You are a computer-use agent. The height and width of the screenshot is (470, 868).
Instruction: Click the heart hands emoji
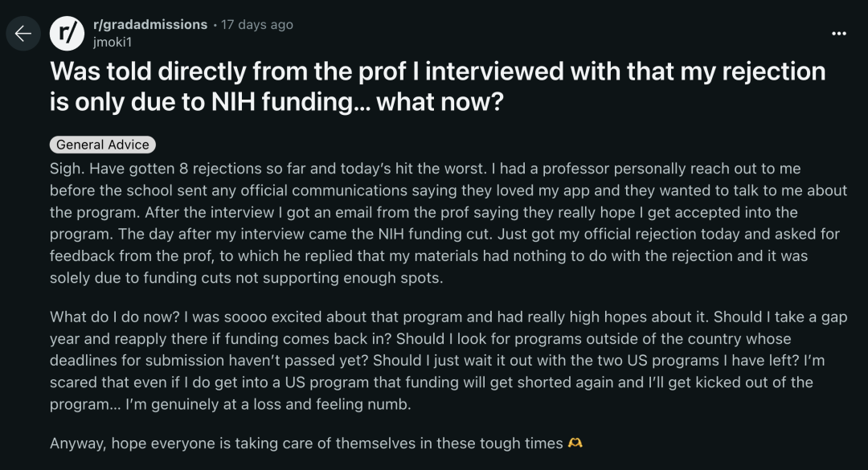[575, 443]
